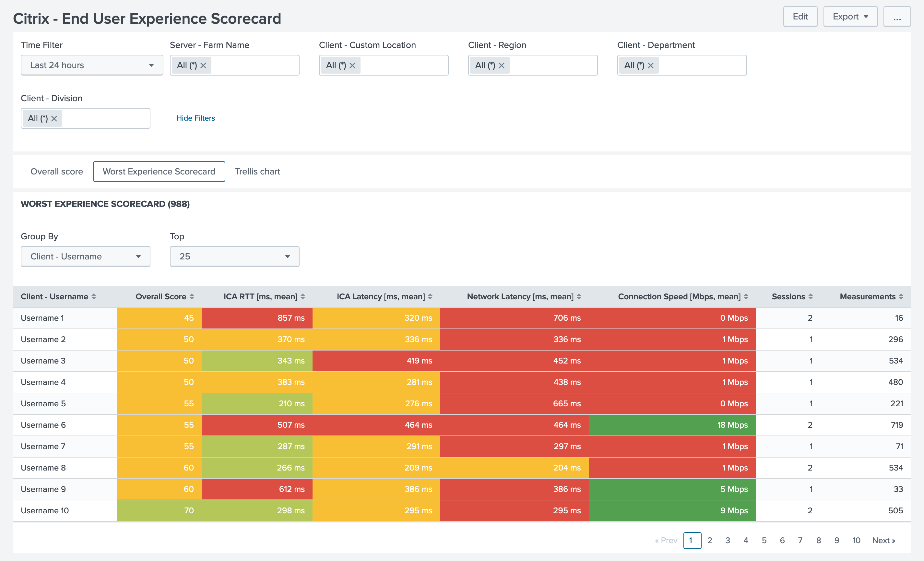Remove the All filter from Server - Farm Name
Screen dimensions: 924x561
[x=204, y=65]
